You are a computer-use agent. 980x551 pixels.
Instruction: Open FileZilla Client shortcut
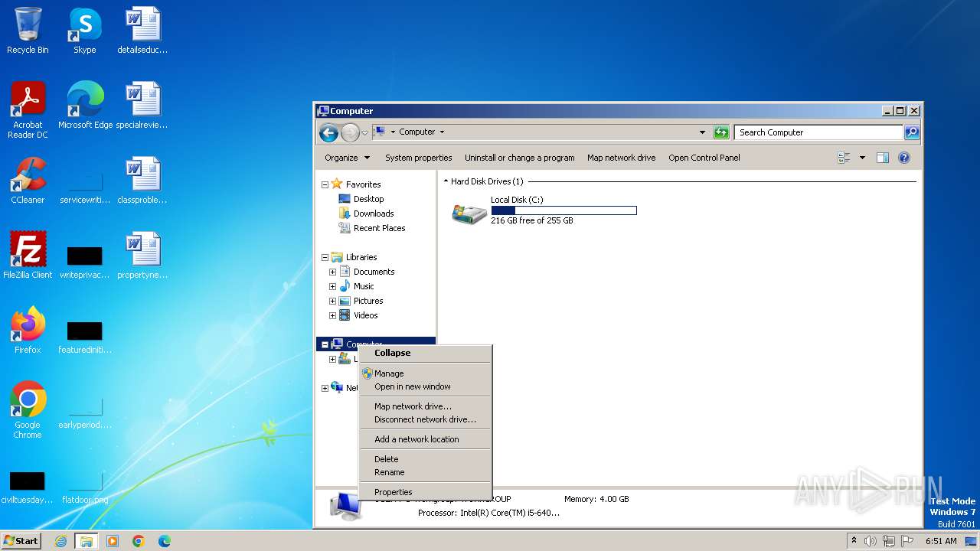28,256
